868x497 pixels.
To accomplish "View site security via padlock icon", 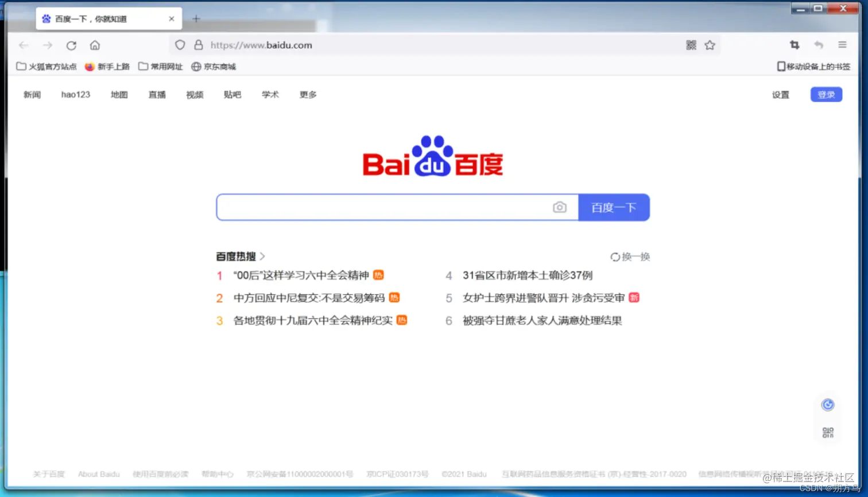I will 199,45.
